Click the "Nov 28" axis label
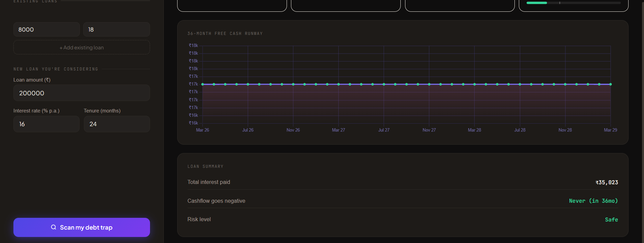 click(x=565, y=130)
